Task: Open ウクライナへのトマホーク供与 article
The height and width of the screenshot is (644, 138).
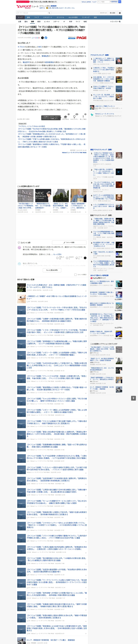Action: pos(57,309)
